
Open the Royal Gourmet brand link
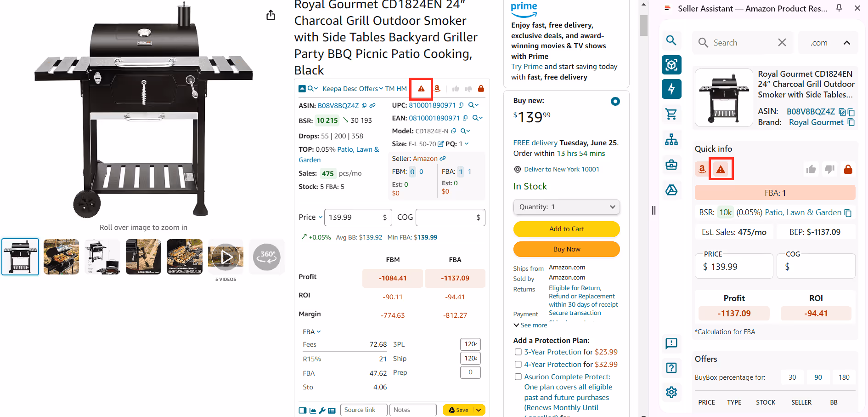pos(817,122)
